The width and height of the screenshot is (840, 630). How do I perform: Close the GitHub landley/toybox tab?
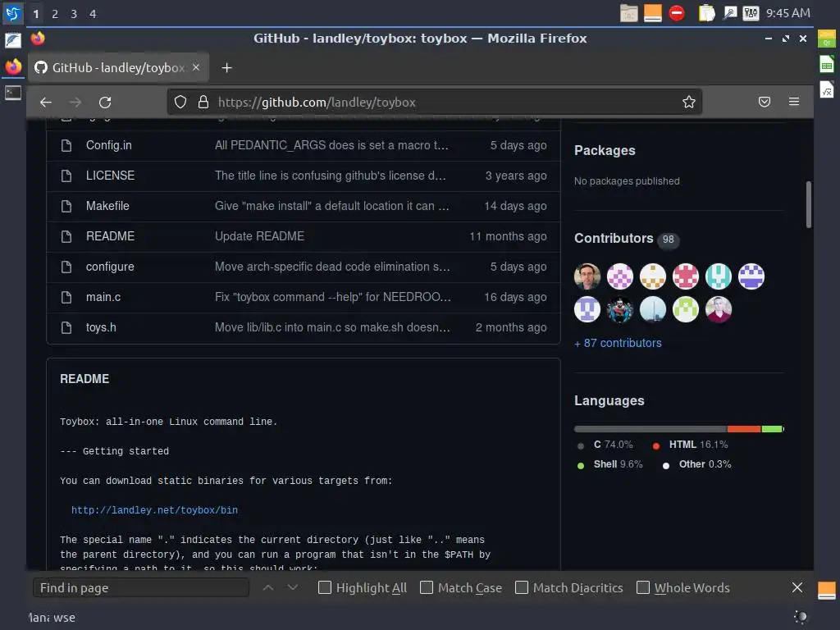196,67
